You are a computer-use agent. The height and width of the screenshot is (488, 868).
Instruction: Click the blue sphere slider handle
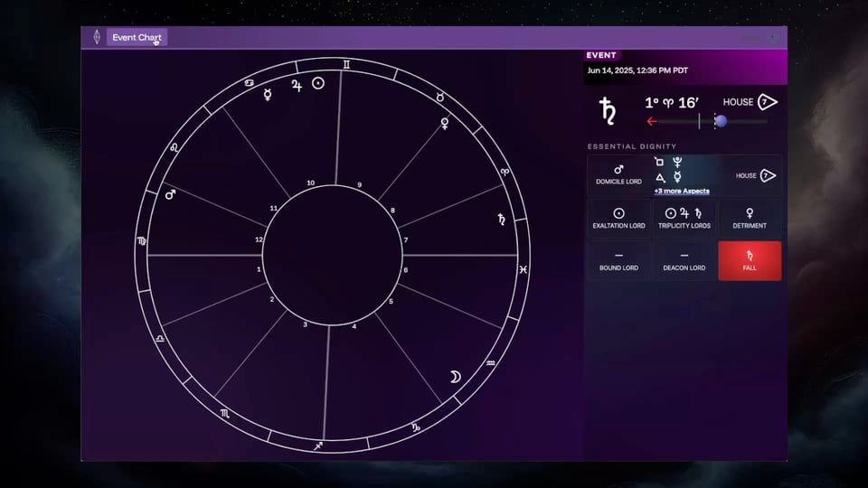pyautogui.click(x=721, y=121)
